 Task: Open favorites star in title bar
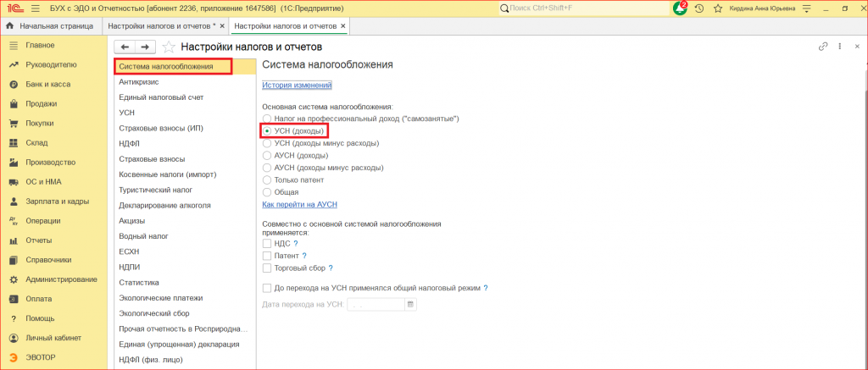[718, 8]
